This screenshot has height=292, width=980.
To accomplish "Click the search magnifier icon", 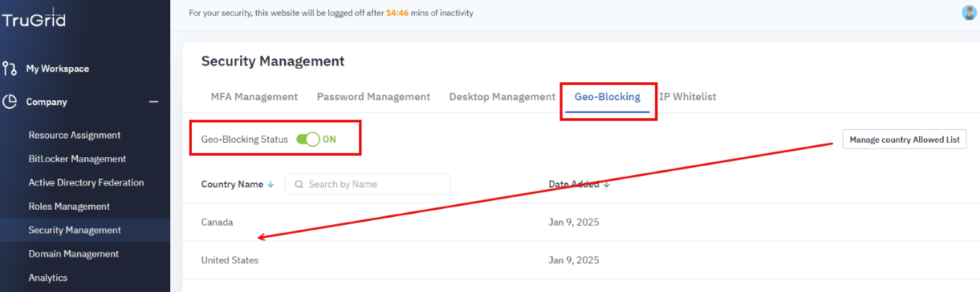I will coord(299,184).
